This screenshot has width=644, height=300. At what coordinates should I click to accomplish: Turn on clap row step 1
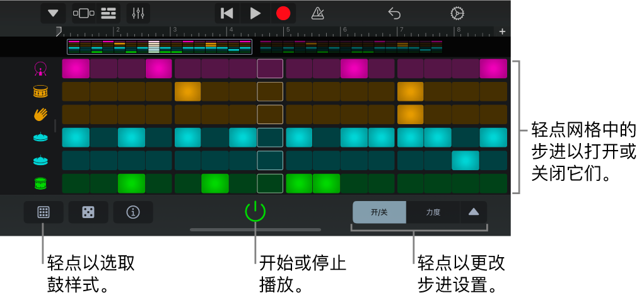pyautogui.click(x=76, y=115)
